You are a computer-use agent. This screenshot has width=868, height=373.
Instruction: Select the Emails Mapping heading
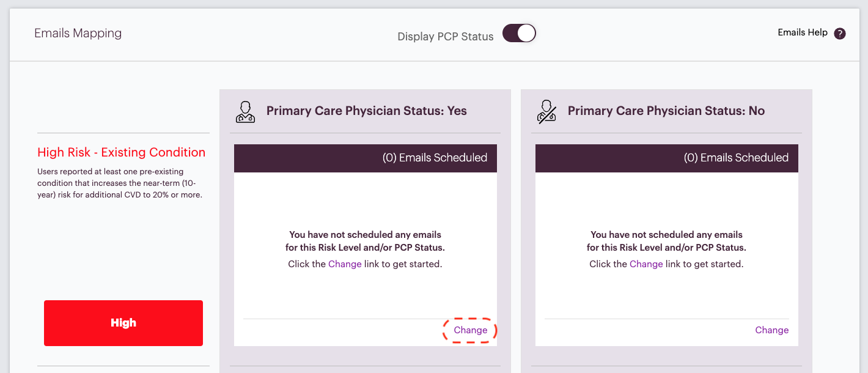pyautogui.click(x=78, y=33)
